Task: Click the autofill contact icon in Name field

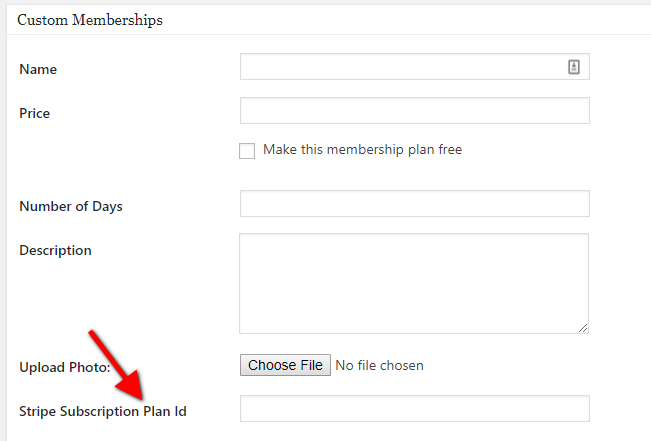Action: (574, 67)
